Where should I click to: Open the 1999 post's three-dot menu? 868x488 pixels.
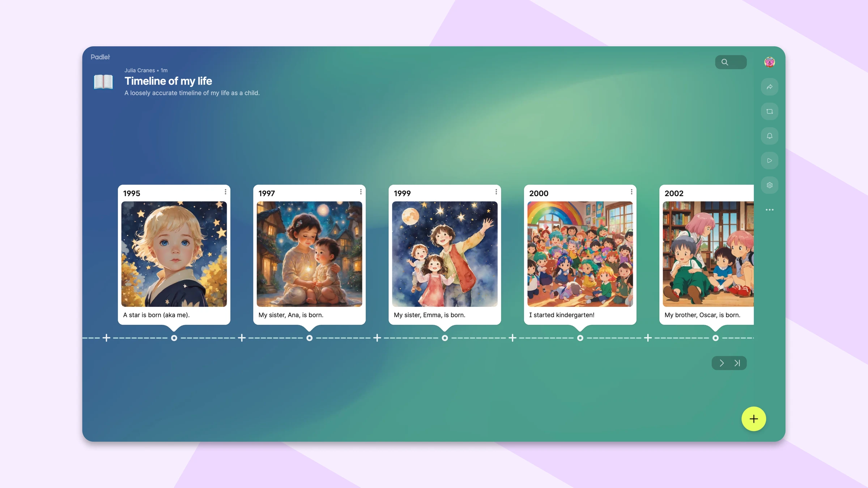pos(496,192)
